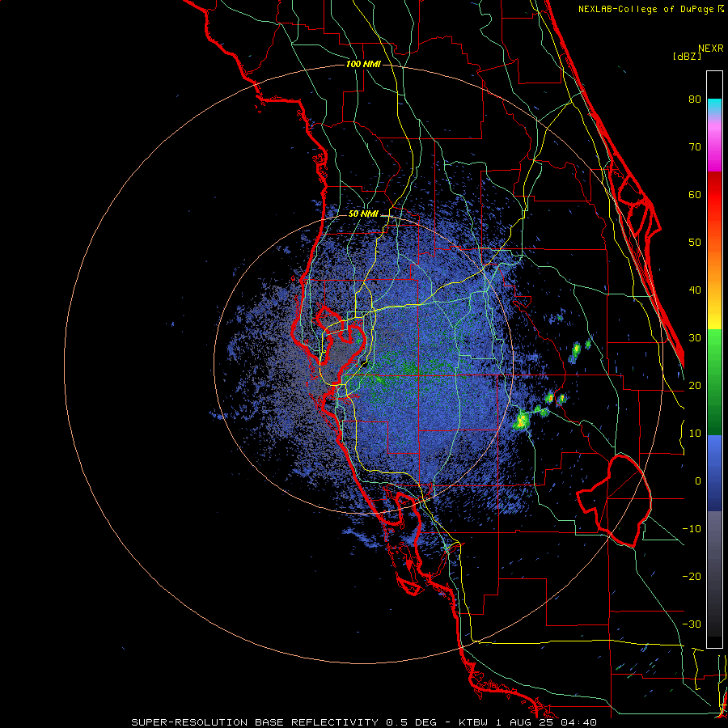The image size is (728, 728).
Task: Select the 10 value on the dBZ scale
Action: tap(695, 434)
